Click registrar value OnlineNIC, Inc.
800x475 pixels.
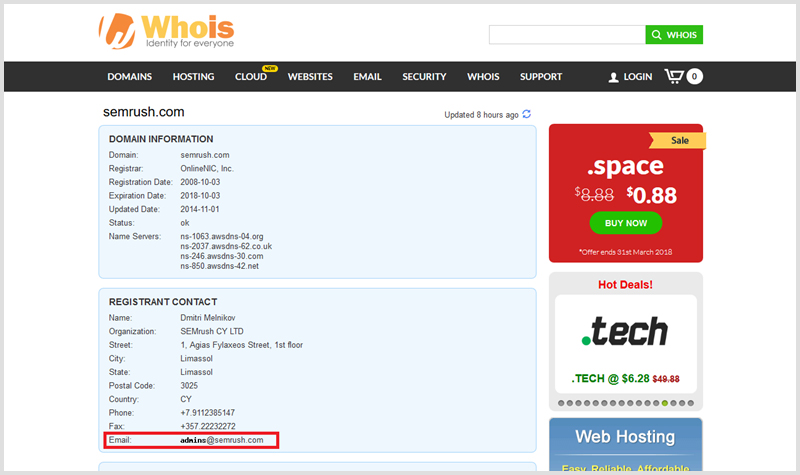[x=207, y=168]
